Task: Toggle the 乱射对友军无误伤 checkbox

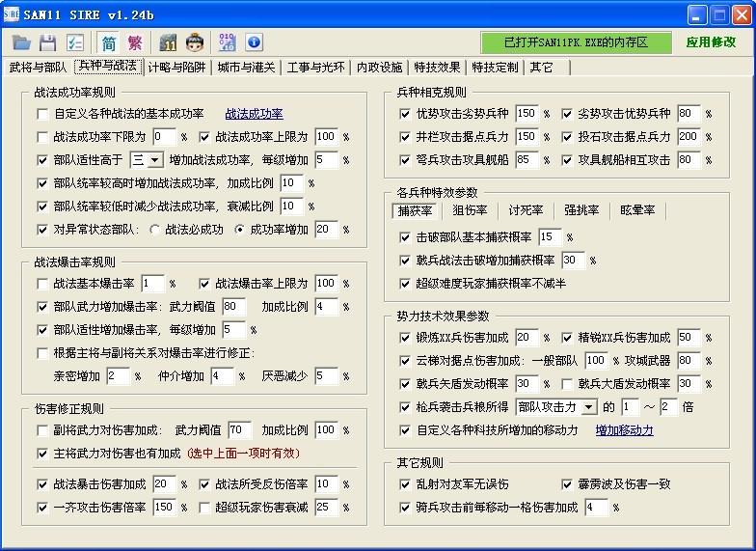Action: point(405,484)
